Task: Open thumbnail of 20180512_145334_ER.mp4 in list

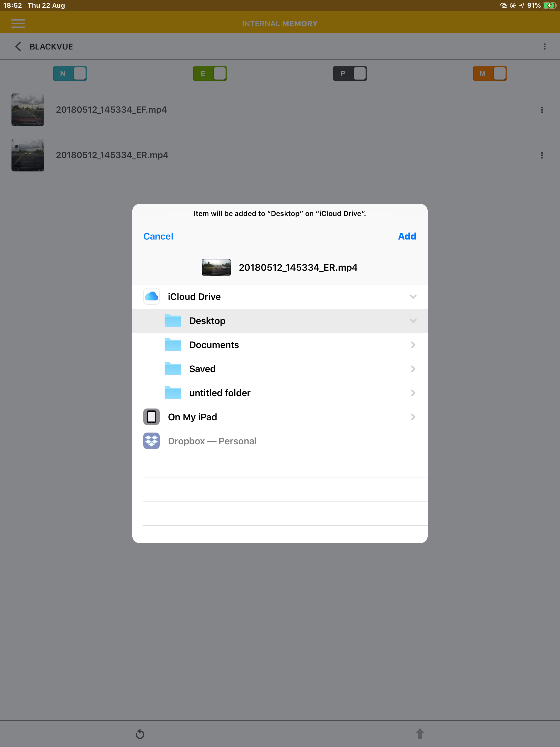Action: (x=28, y=155)
